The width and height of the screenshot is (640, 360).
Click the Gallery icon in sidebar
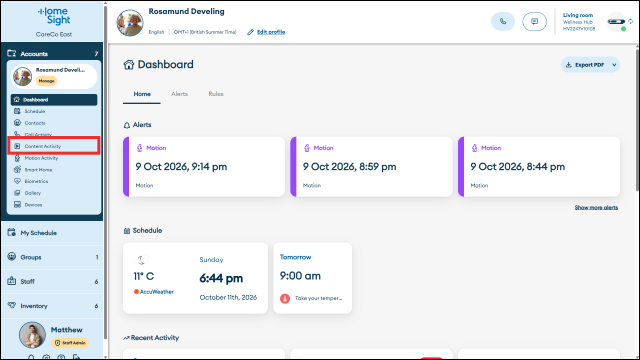[17, 193]
